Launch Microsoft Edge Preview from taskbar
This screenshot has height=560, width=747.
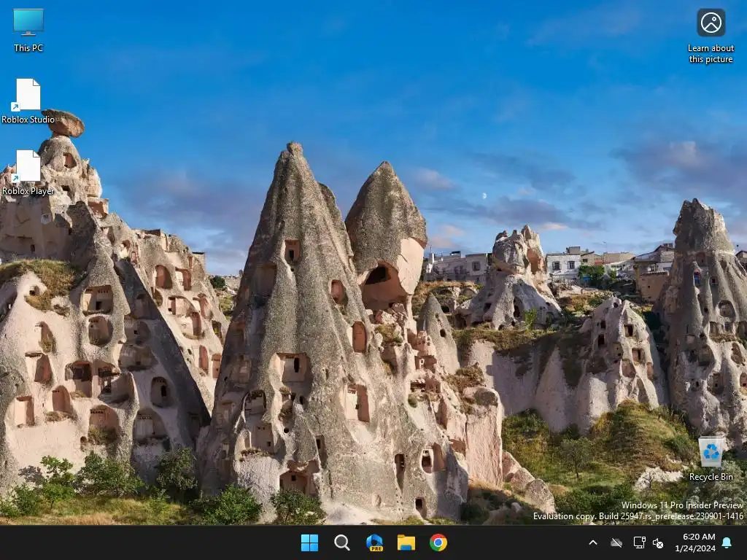coord(374,542)
